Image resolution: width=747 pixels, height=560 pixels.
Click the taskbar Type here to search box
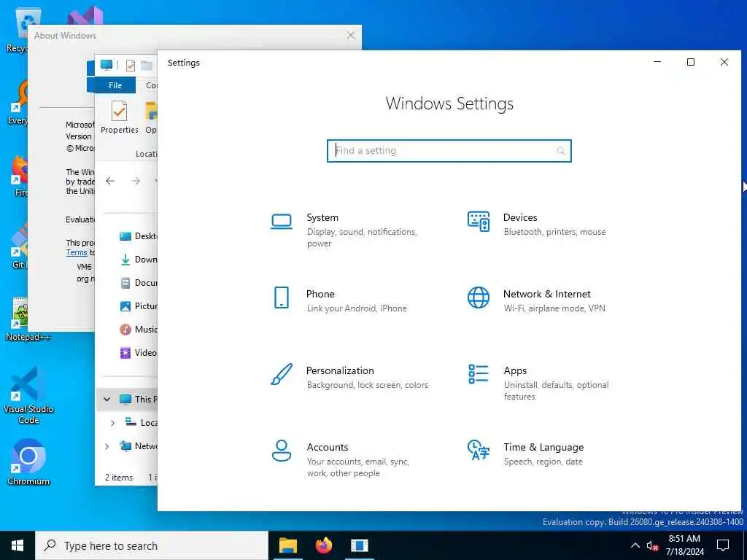[x=152, y=545]
